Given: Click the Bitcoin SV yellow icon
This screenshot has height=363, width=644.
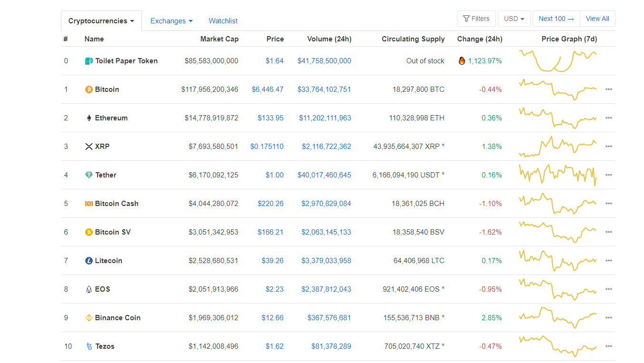Looking at the screenshot, I should point(89,232).
